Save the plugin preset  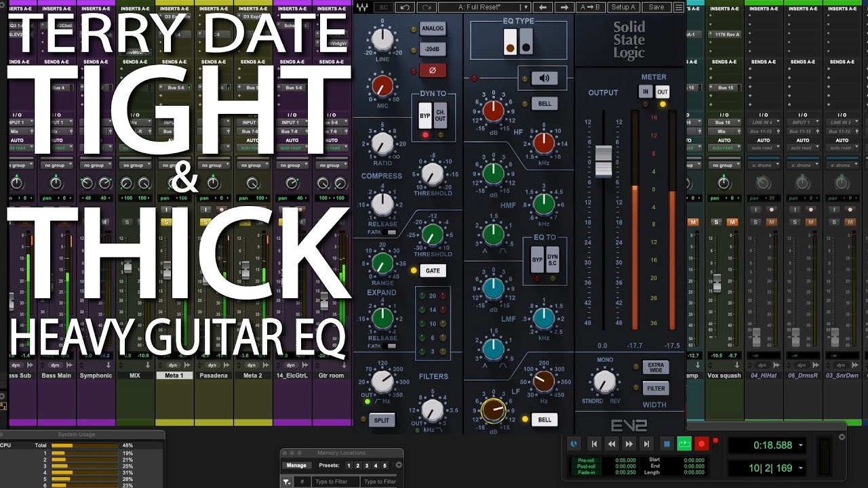pyautogui.click(x=656, y=7)
